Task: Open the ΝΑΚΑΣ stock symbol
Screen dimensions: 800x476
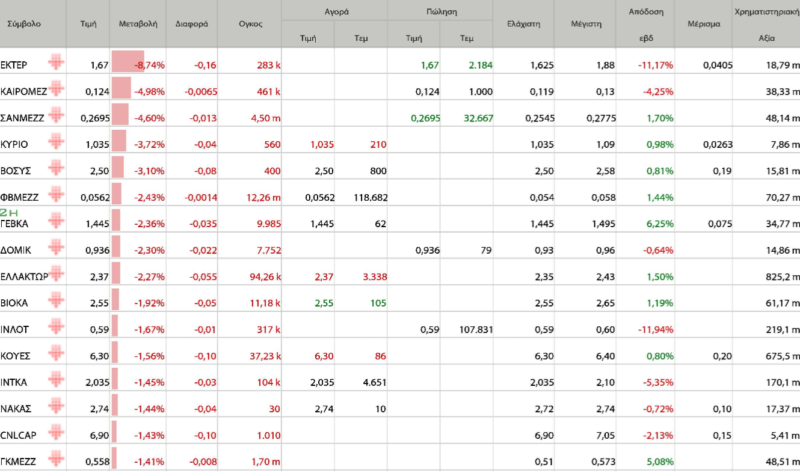Action: pos(16,409)
